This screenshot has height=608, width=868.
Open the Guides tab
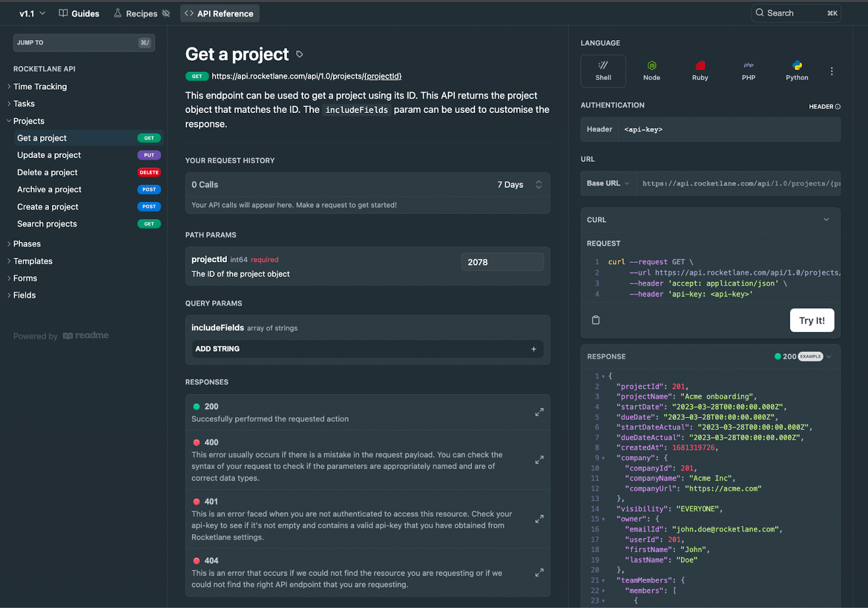79,14
